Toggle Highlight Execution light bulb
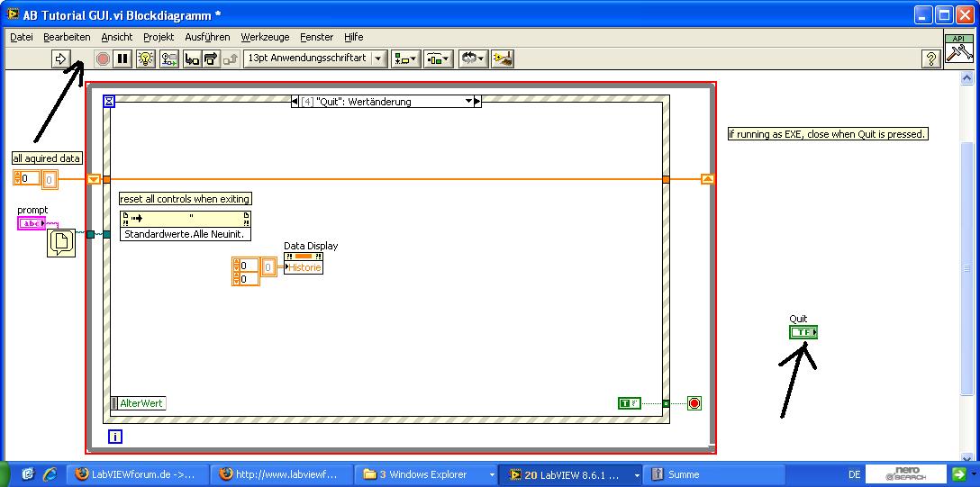This screenshot has height=487, width=980. click(146, 59)
